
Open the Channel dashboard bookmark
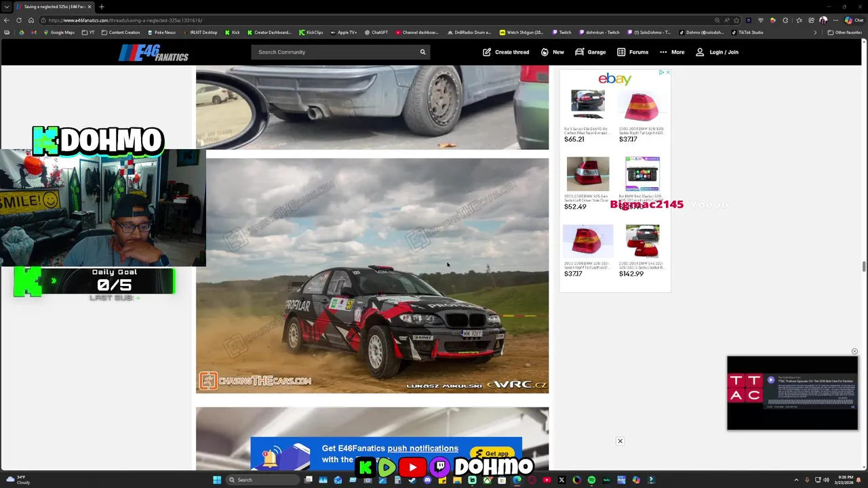[x=416, y=33]
